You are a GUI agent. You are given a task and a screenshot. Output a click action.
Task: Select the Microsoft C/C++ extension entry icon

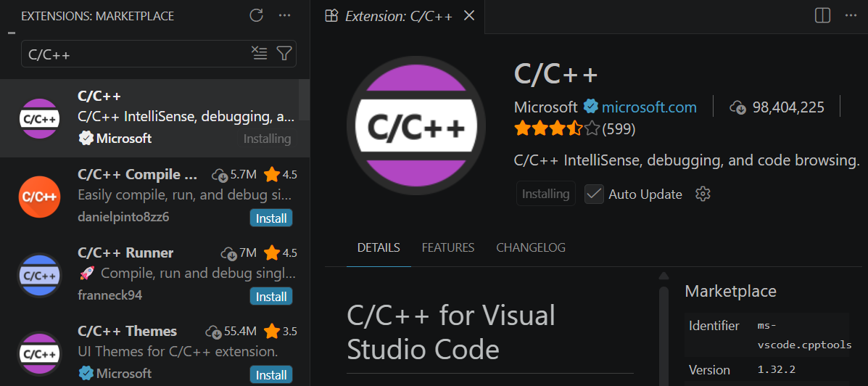coord(38,118)
